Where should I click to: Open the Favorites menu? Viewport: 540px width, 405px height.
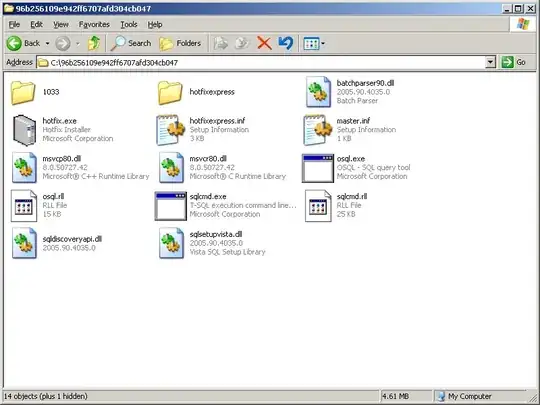pos(94,24)
